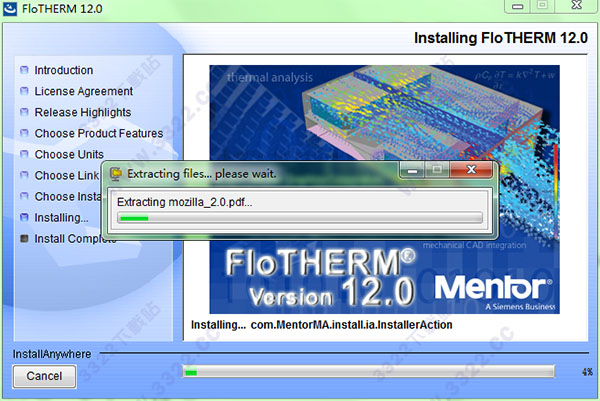Click the bullet icon beside Choose Units
Image resolution: width=600 pixels, height=401 pixels.
24,154
